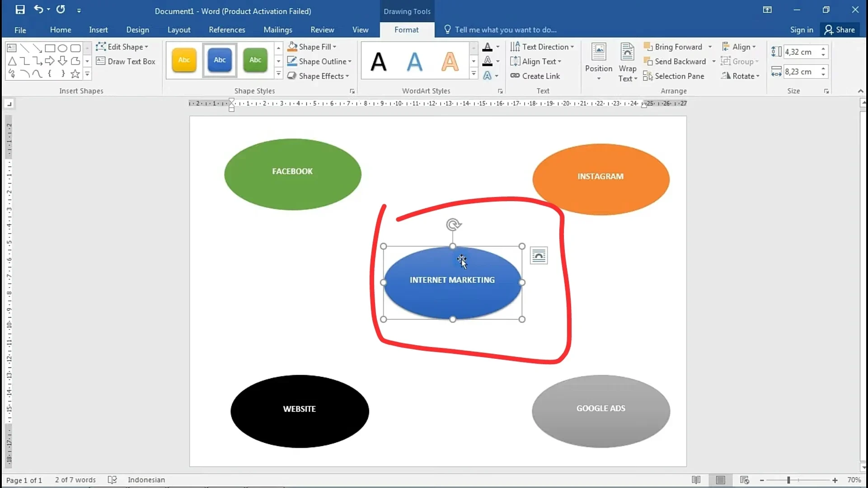The image size is (868, 488).
Task: Click Bring Forward
Action: [673, 47]
